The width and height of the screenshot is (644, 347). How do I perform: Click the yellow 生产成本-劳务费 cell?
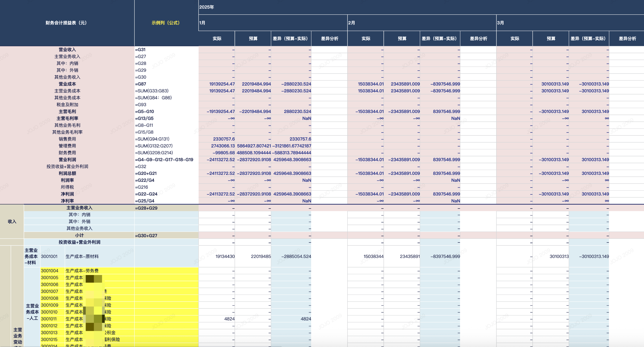[82, 271]
